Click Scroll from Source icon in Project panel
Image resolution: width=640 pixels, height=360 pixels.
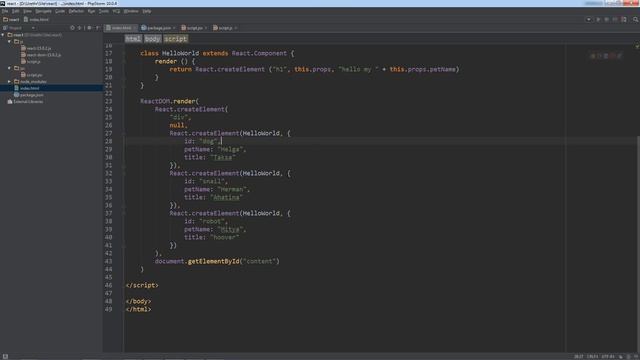coord(72,28)
